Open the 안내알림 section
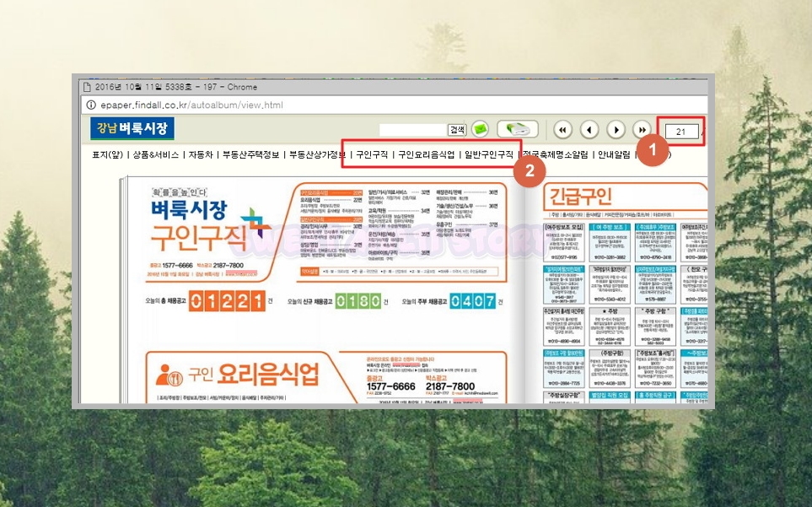 coord(614,154)
